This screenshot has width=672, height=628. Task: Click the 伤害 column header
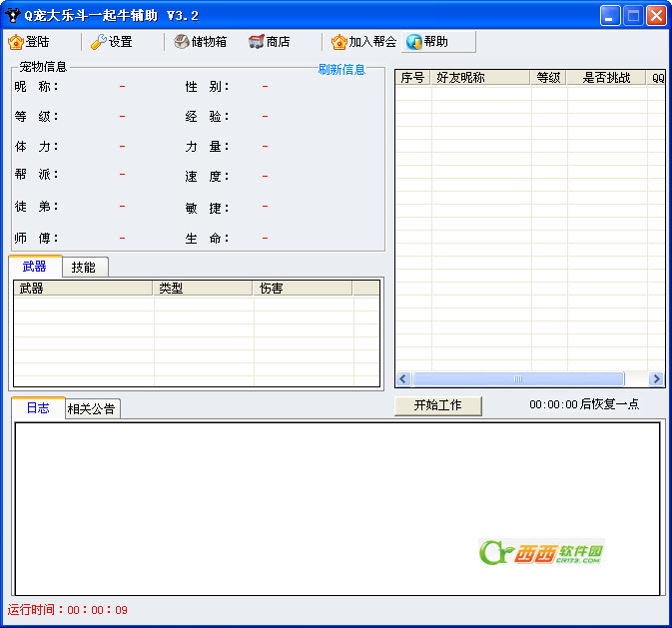[x=303, y=289]
